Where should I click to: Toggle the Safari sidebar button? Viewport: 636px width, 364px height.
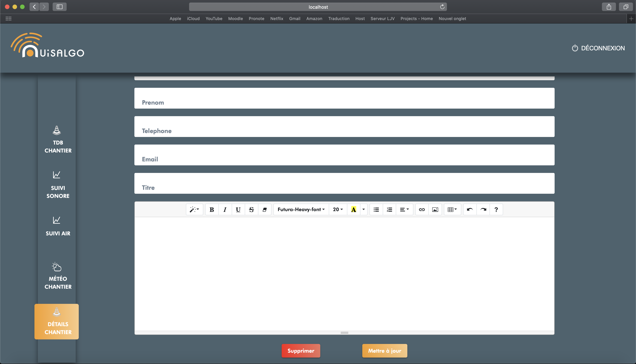[59, 7]
